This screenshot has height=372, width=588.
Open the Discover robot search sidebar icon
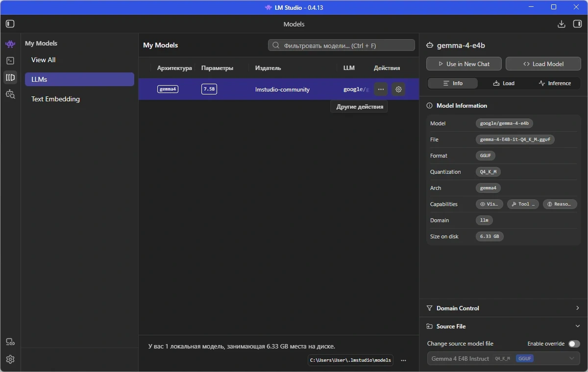point(10,94)
